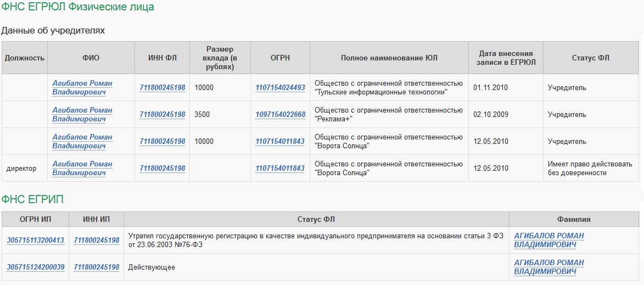Click the "ФИО" column header
Screen dimensions: 644x285
click(x=91, y=58)
